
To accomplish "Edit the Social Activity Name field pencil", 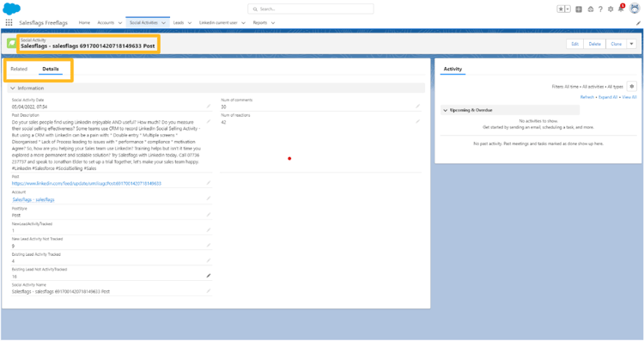I will click(209, 291).
